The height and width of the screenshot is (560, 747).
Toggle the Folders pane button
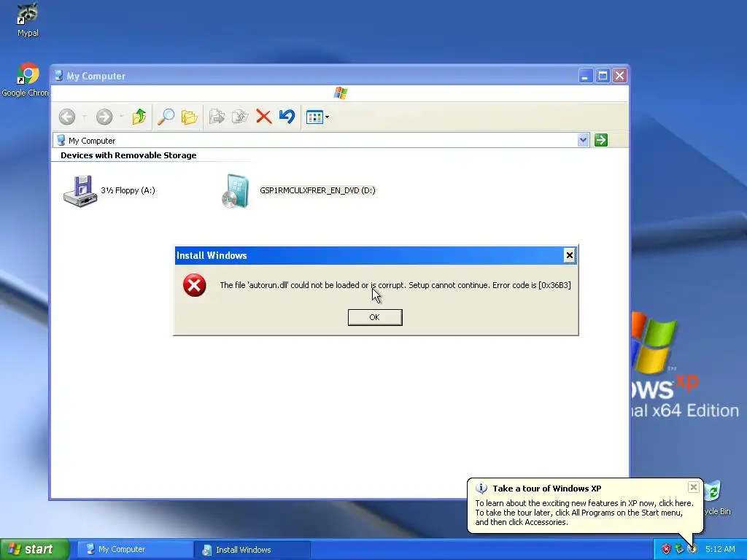(x=189, y=117)
